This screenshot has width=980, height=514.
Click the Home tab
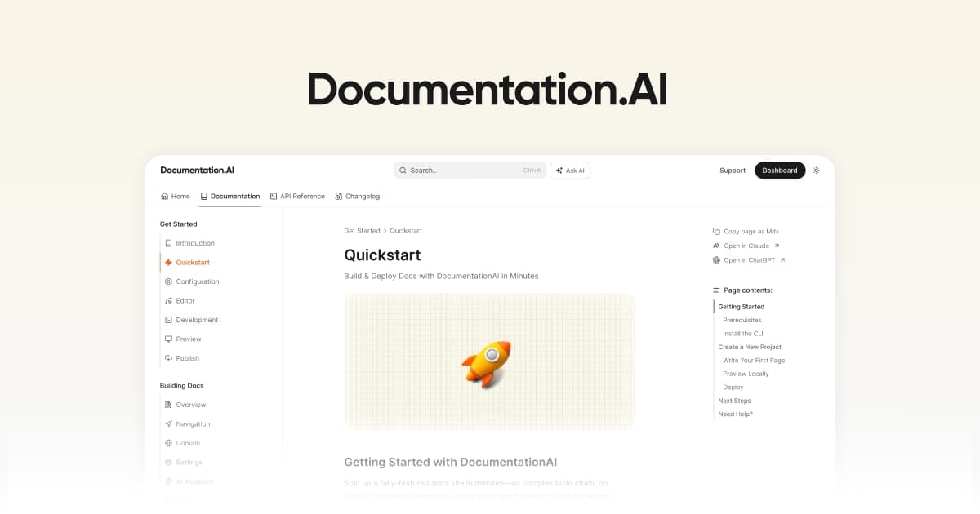point(176,197)
